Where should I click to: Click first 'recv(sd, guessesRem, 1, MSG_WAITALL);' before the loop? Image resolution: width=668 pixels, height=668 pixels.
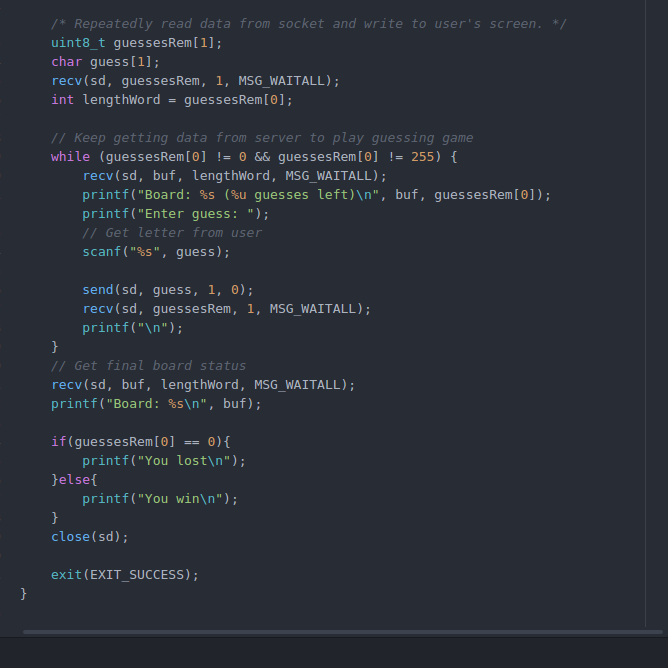[x=195, y=81]
